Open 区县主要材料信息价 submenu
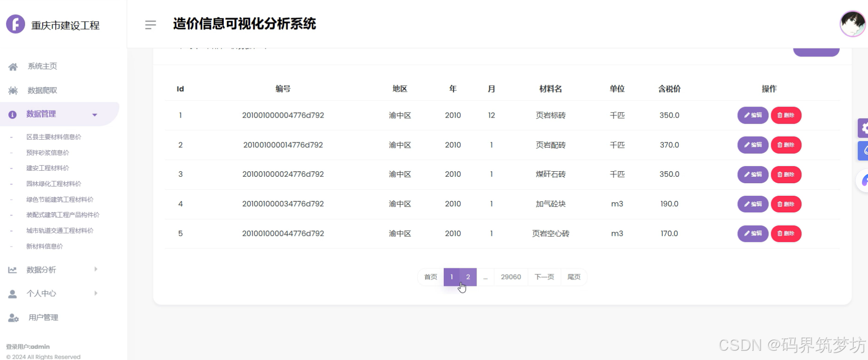This screenshot has width=868, height=360. click(x=54, y=137)
